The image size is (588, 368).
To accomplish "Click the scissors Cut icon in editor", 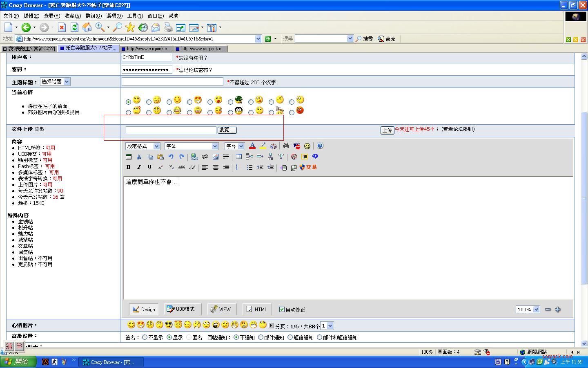I will coord(139,157).
